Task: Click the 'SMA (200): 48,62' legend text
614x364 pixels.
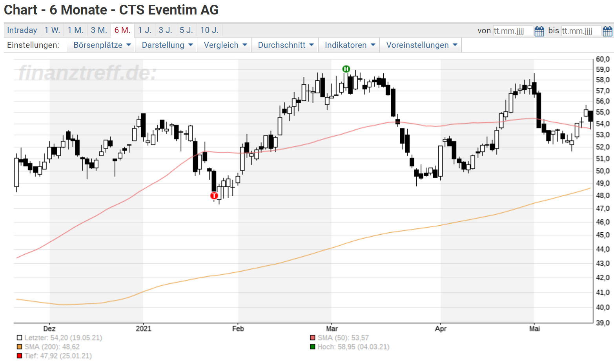Action: (x=52, y=347)
